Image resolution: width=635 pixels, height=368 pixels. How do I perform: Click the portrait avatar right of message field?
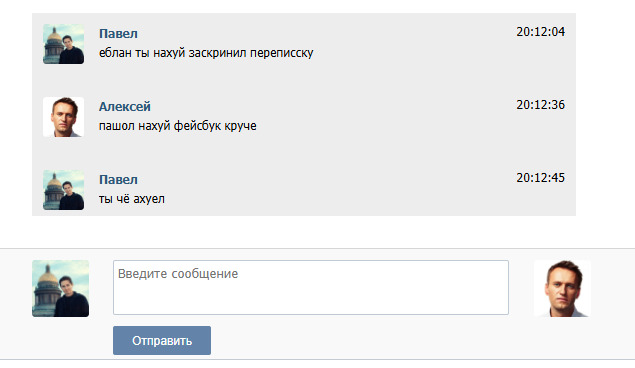pos(562,288)
